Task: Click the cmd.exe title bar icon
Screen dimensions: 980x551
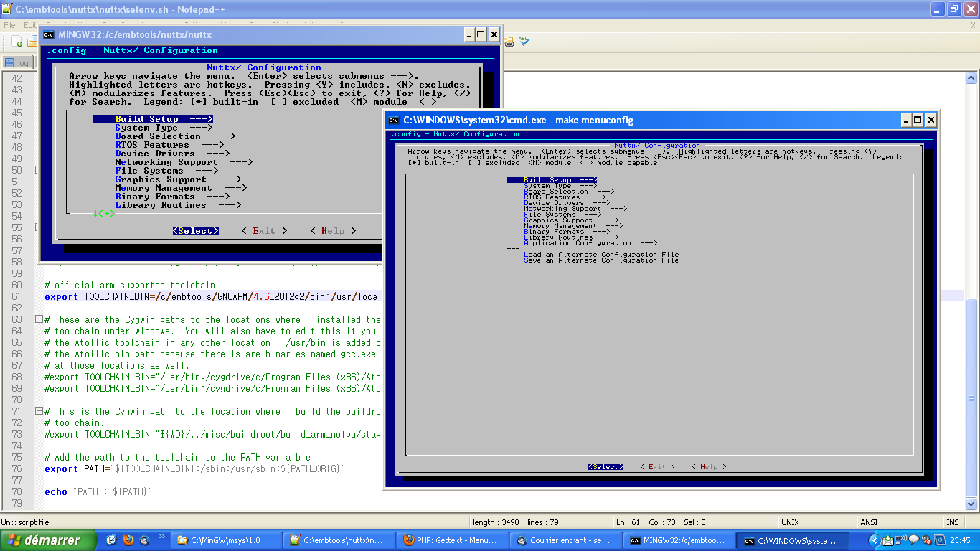Action: coord(393,120)
